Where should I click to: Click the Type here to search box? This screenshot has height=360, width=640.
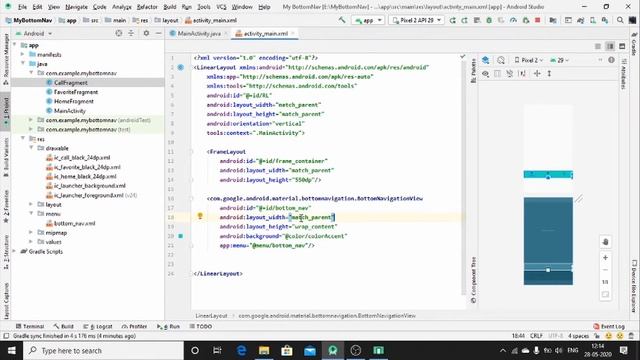103,350
